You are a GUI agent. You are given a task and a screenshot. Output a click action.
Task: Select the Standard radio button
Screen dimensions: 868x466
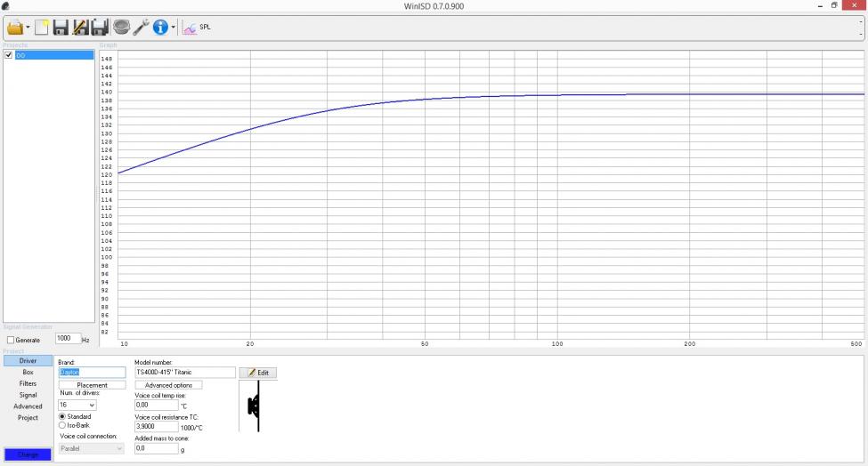62,416
